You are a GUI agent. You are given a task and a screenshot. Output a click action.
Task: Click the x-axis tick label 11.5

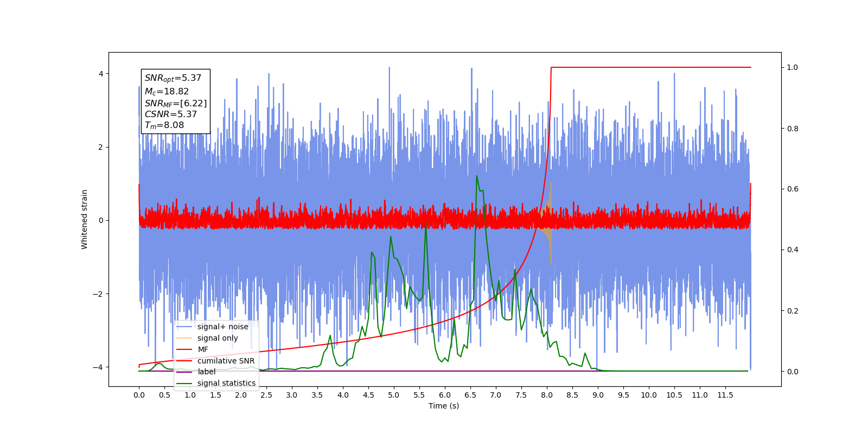click(725, 395)
